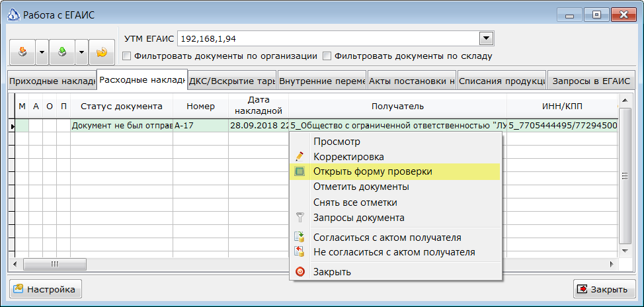The image size is (644, 307).
Task: Click the Статус документа column header
Action: (122, 107)
